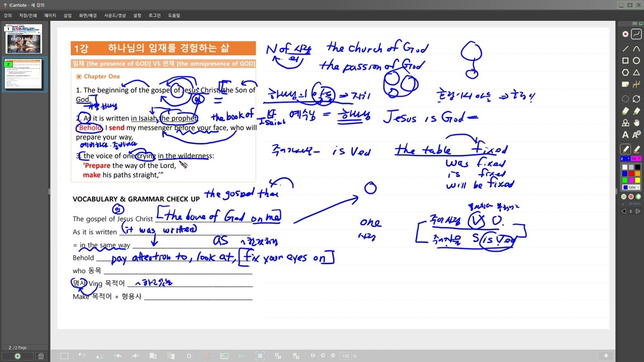Screen dimensions: 644x362
Task: Pick the blue color swatch
Action: [x=625, y=173]
